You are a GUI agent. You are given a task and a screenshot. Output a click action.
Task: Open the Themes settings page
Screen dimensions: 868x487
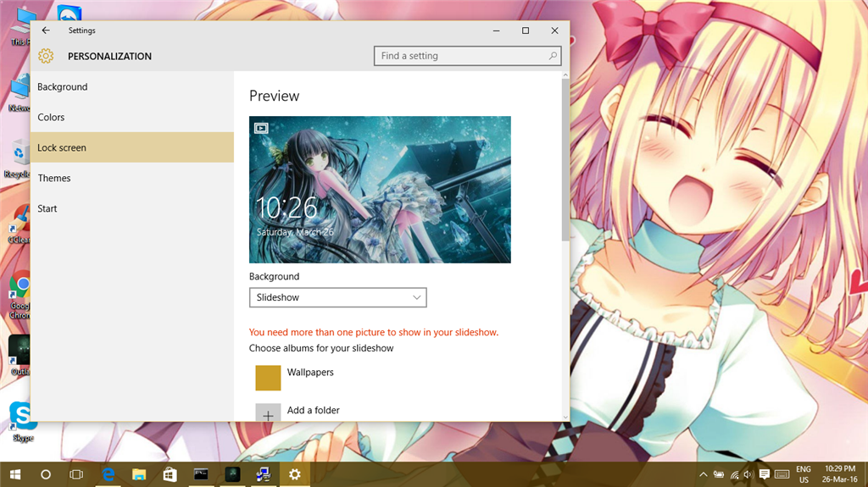(x=131, y=178)
